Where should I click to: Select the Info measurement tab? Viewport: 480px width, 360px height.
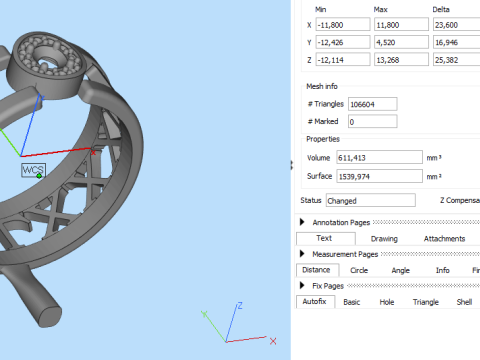(443, 270)
